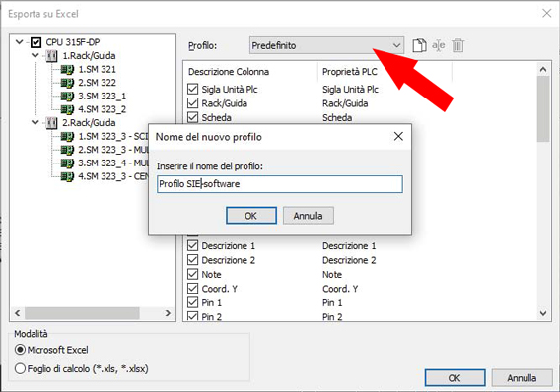Screen dimensions: 560x392
Task: Uncheck the Rack/Guida column checkbox
Action: point(193,103)
